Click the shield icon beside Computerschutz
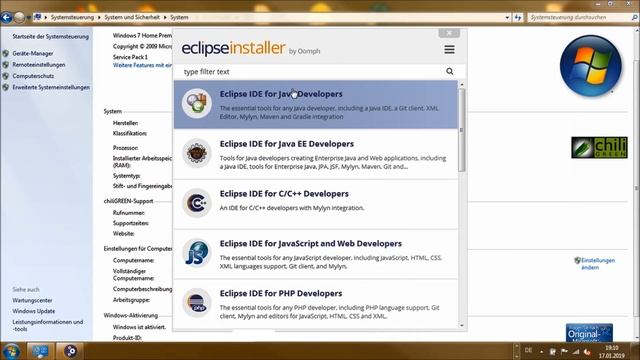The height and width of the screenshot is (360, 640). (x=6, y=76)
